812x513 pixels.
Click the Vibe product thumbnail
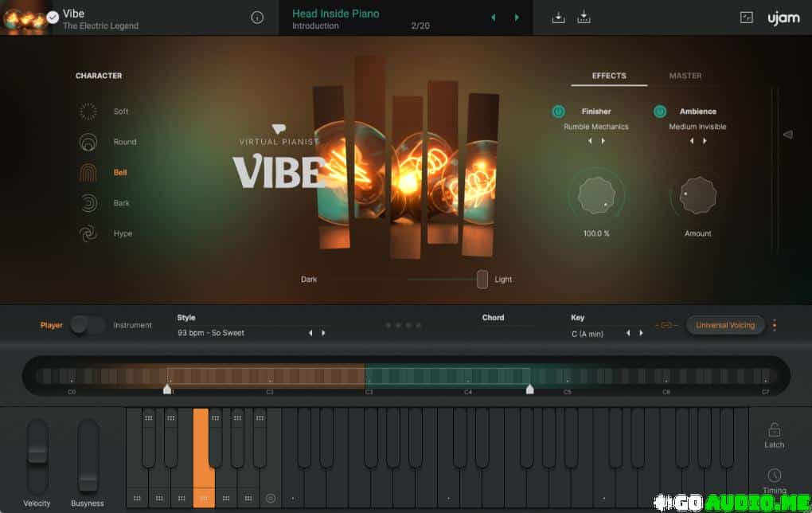25,18
